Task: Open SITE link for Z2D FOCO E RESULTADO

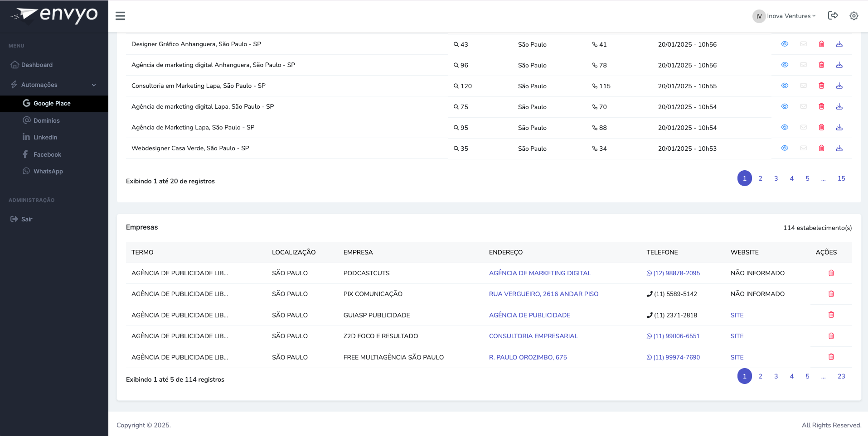Action: pyautogui.click(x=737, y=336)
